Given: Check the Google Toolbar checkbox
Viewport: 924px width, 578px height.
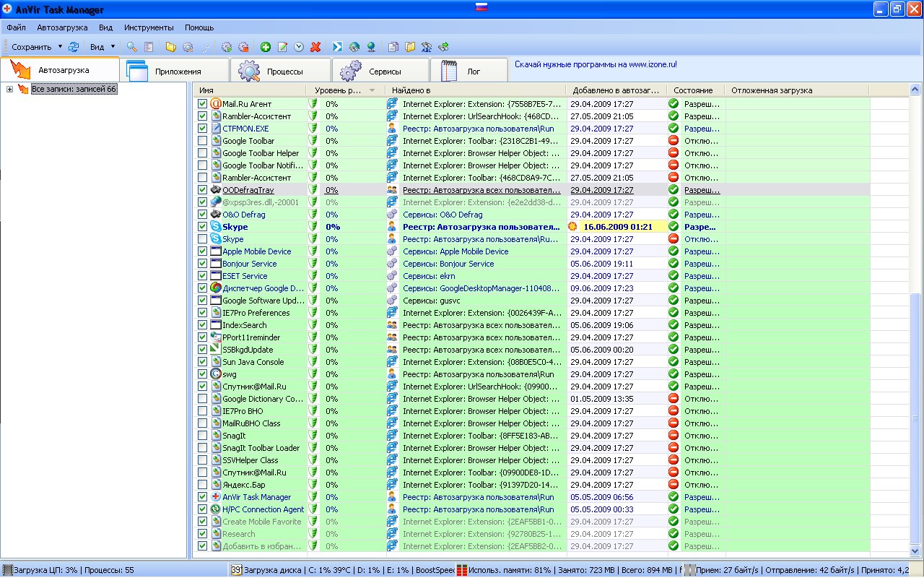Looking at the screenshot, I should point(203,141).
